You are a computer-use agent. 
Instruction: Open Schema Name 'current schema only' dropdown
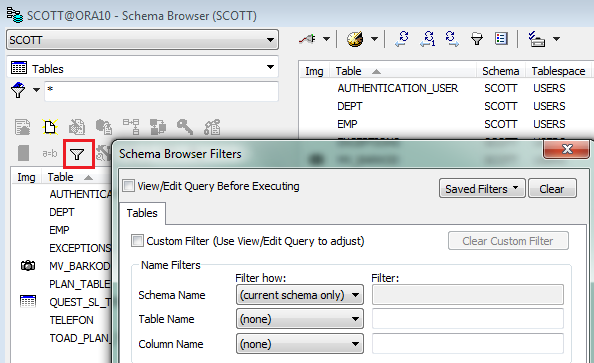coord(300,295)
